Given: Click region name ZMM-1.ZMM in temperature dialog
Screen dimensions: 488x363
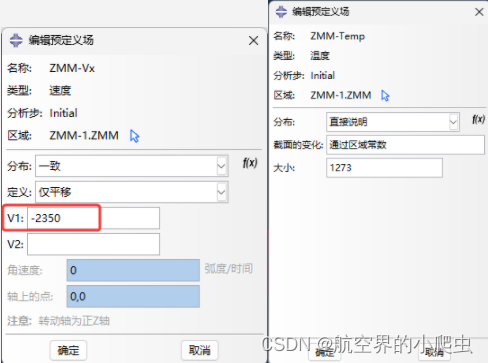Looking at the screenshot, I should point(341,95).
